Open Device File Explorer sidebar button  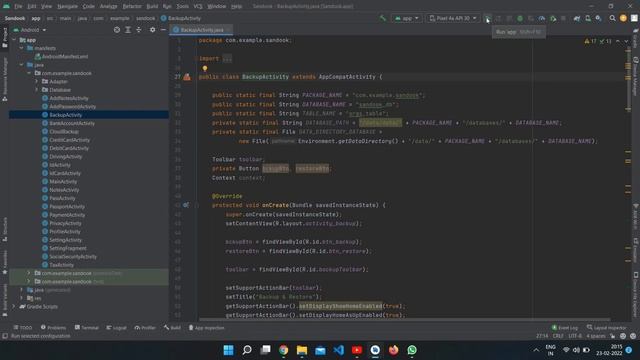[x=636, y=295]
